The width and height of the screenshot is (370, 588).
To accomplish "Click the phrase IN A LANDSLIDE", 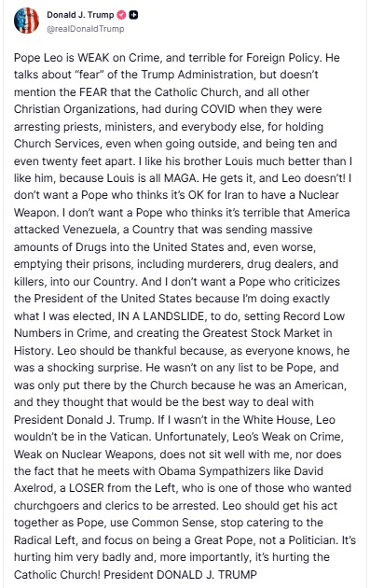I will 161,317.
